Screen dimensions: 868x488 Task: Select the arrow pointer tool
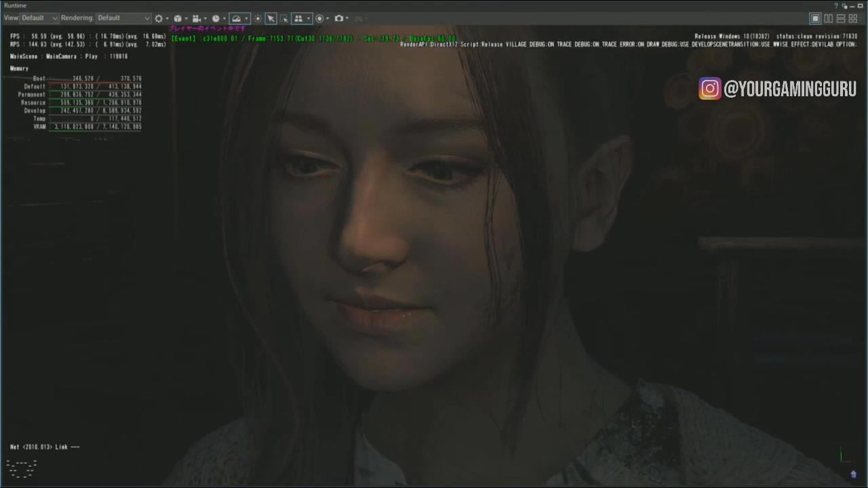coord(271,18)
